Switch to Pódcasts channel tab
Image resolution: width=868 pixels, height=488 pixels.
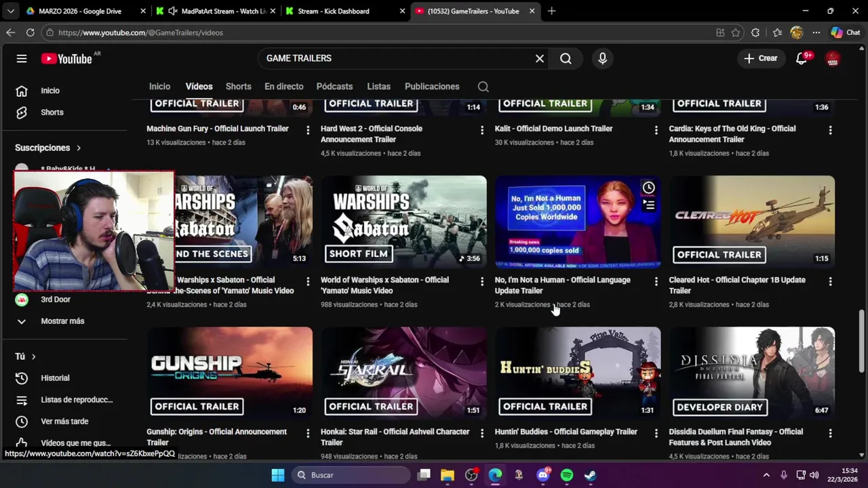pos(334,87)
